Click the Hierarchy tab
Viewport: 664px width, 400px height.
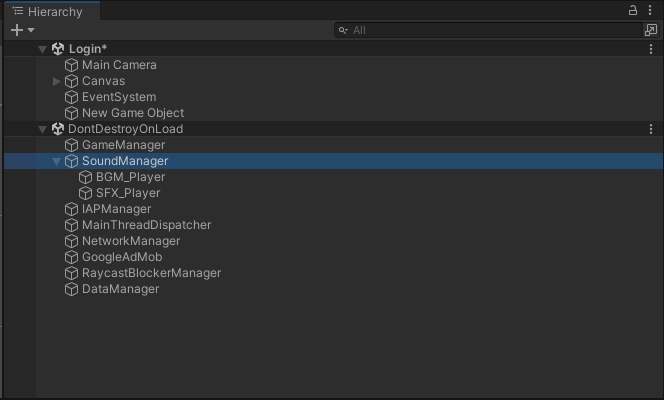(x=52, y=11)
